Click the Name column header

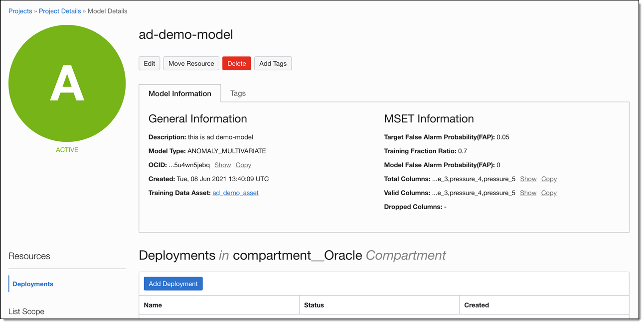tap(153, 305)
